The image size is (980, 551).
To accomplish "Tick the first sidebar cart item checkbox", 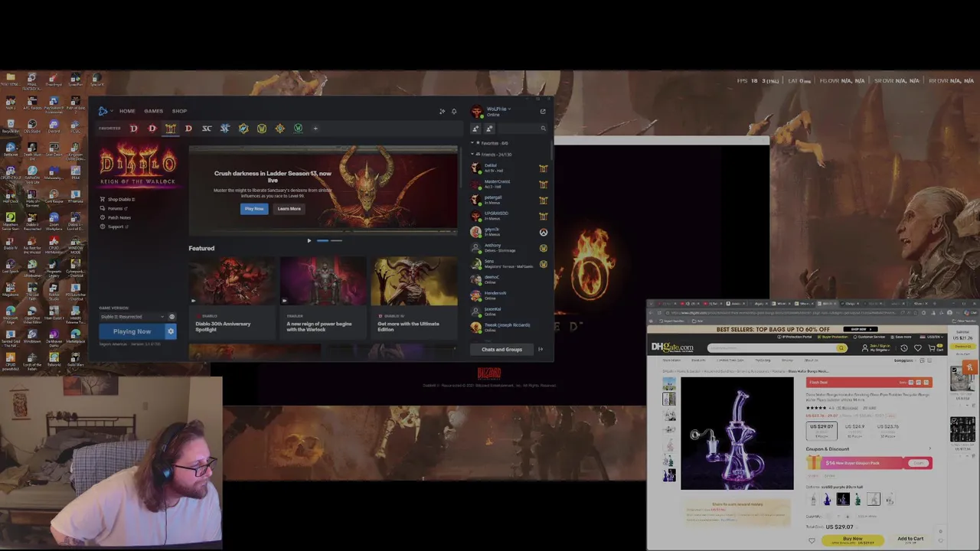I will 952,370.
